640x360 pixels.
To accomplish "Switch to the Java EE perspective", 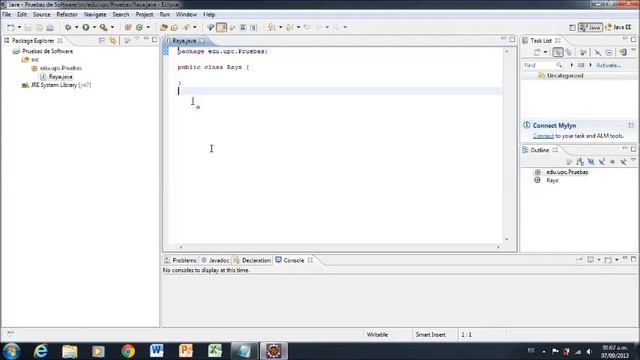I will [619, 27].
